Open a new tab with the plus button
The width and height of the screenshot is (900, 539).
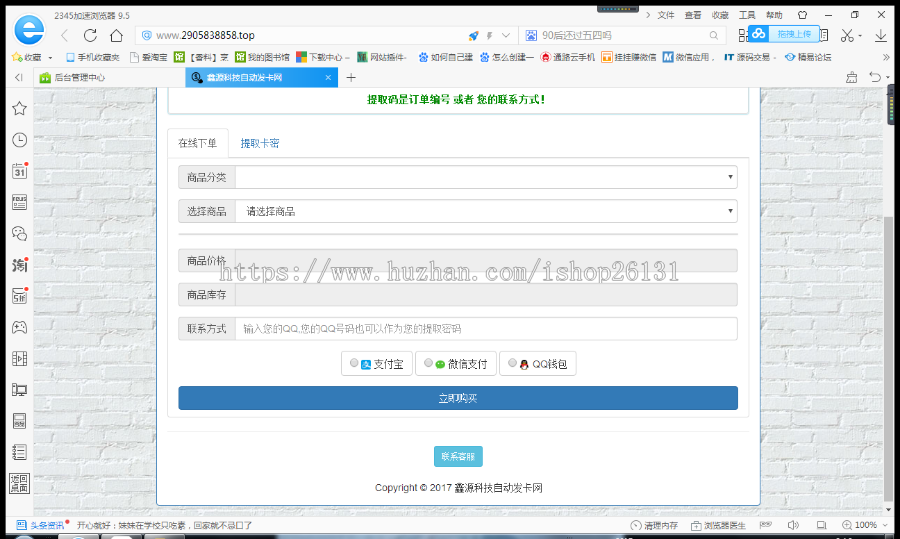[x=351, y=77]
